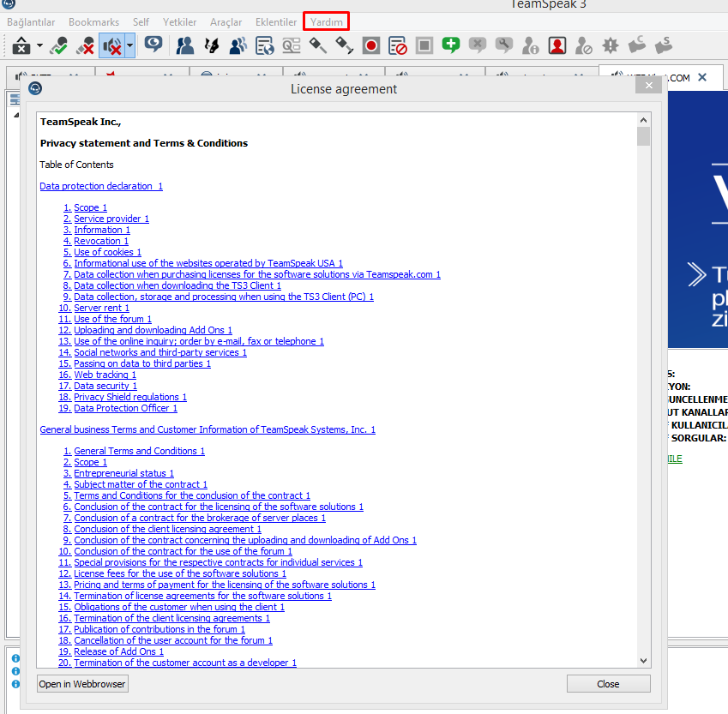
Task: Open the Revocation link
Action: tap(101, 241)
